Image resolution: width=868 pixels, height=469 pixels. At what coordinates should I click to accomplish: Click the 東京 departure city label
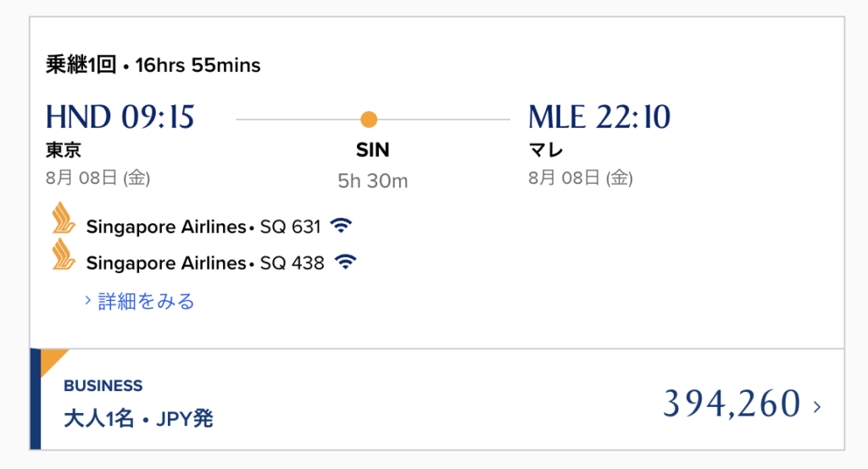[63, 149]
